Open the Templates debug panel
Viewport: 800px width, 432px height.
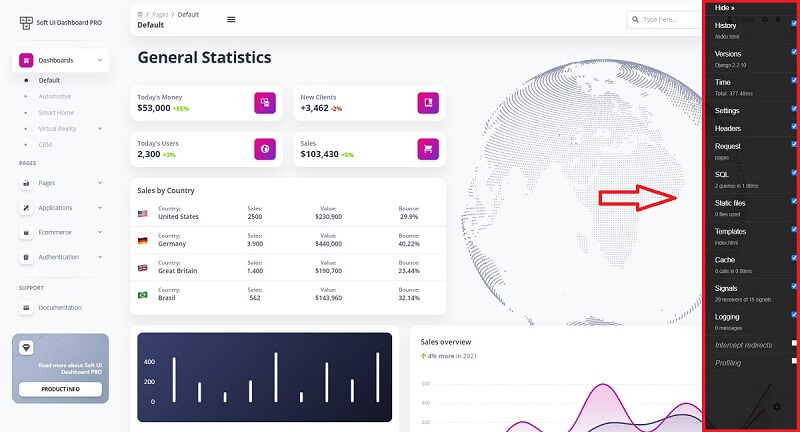pyautogui.click(x=731, y=231)
